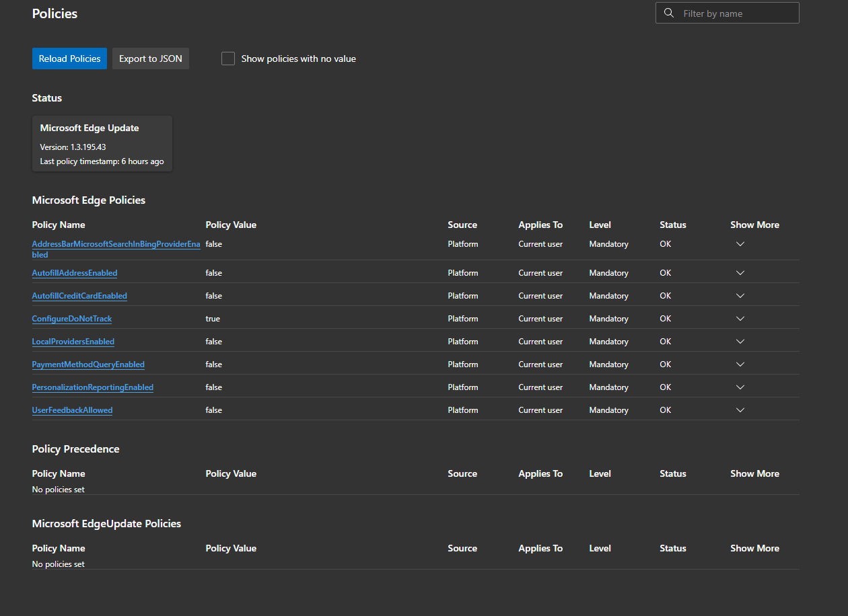Open the ConfigureDoNotTrack policy link
This screenshot has height=616, width=848.
tap(72, 319)
